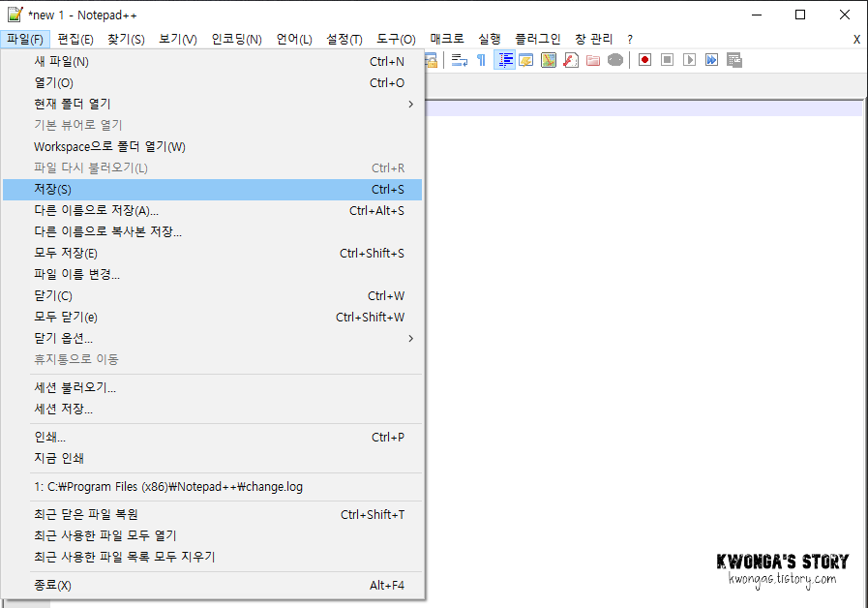Viewport: 868px width, 608px height.
Task: Open the Function List panel icon
Action: (x=570, y=59)
